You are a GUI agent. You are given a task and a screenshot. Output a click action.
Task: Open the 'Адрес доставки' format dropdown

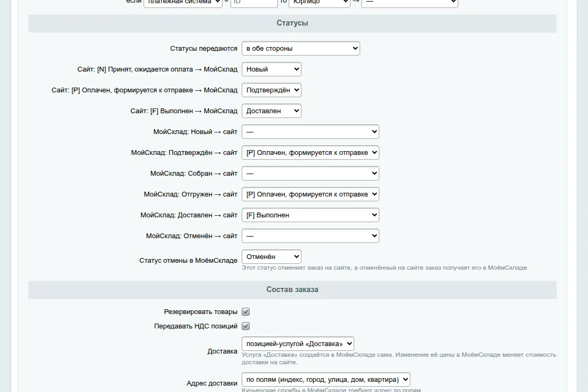[326, 380]
